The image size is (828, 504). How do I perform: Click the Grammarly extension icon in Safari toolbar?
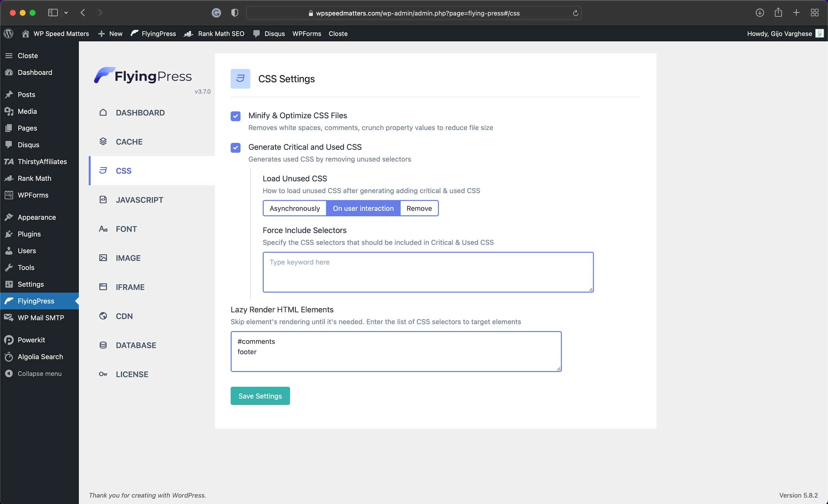(216, 13)
